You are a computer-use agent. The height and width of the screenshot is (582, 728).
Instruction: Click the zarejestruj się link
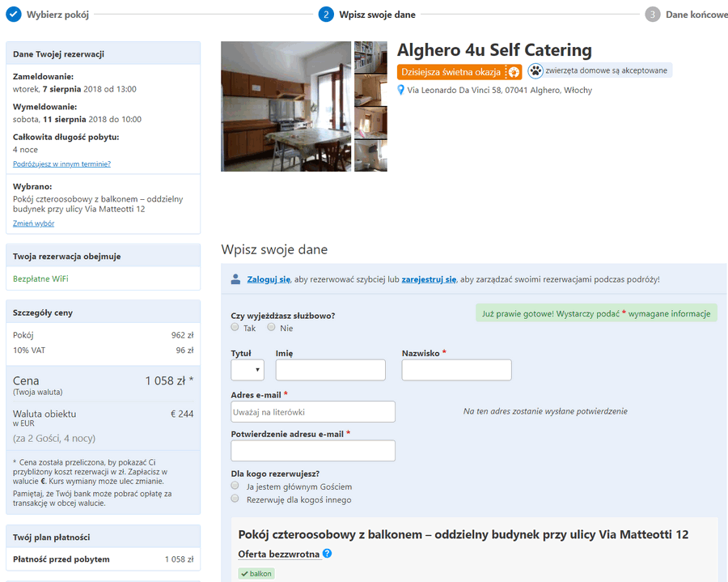[x=429, y=279]
